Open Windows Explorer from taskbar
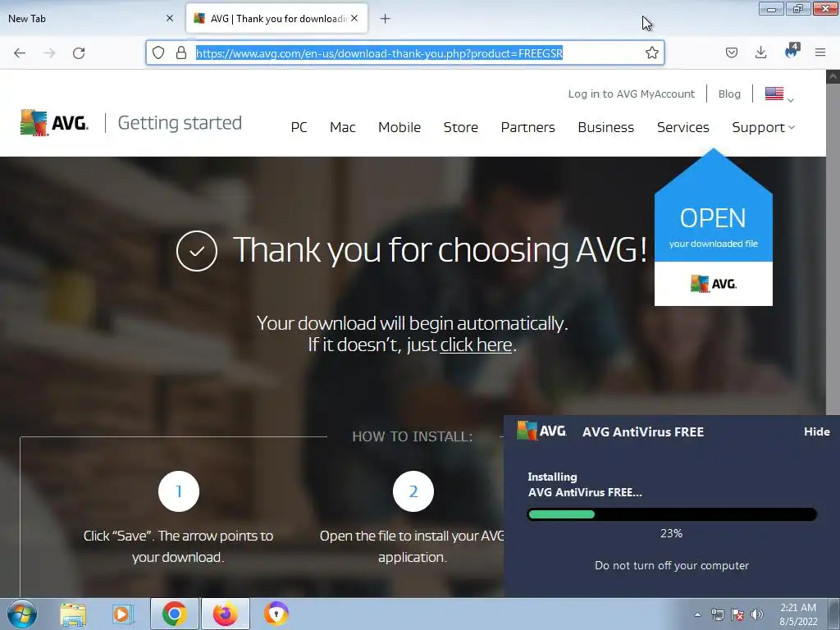 [x=73, y=614]
